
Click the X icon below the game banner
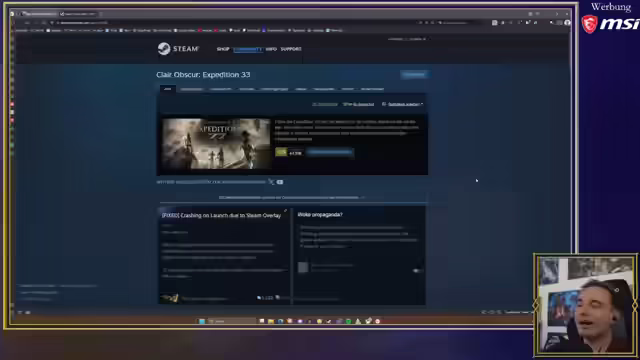[x=271, y=182]
